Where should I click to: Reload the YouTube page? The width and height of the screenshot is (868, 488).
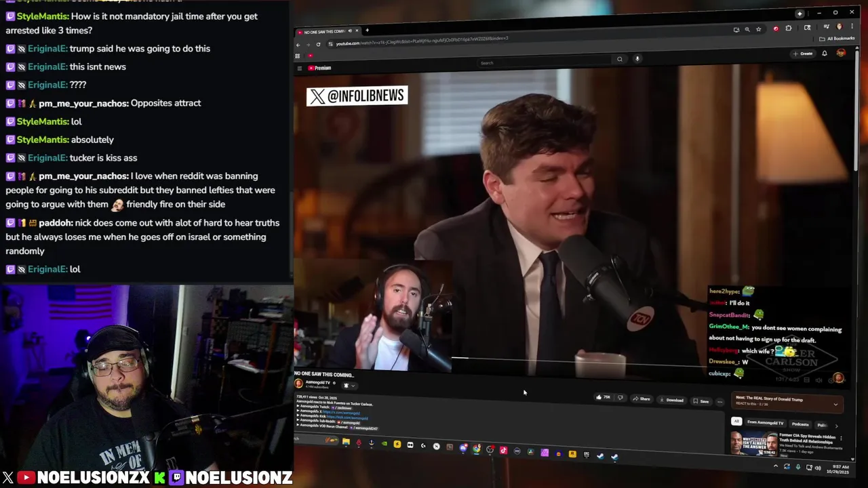[x=318, y=45]
